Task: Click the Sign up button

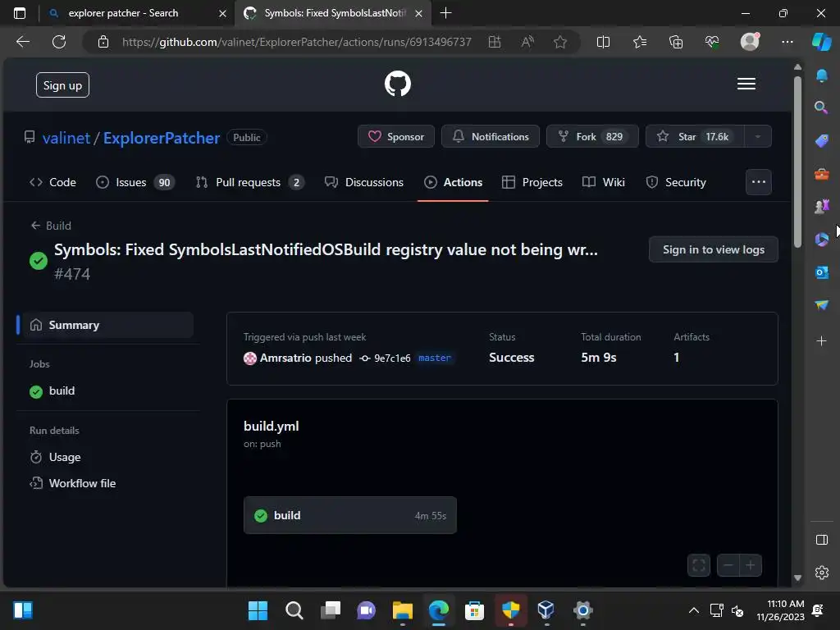Action: [62, 85]
